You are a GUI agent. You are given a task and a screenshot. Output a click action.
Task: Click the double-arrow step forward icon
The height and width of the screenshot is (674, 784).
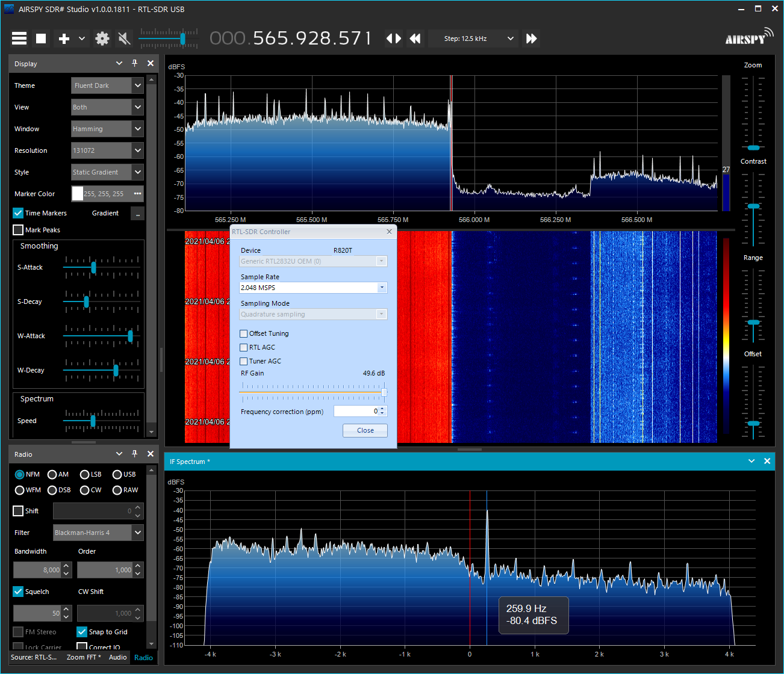click(531, 39)
